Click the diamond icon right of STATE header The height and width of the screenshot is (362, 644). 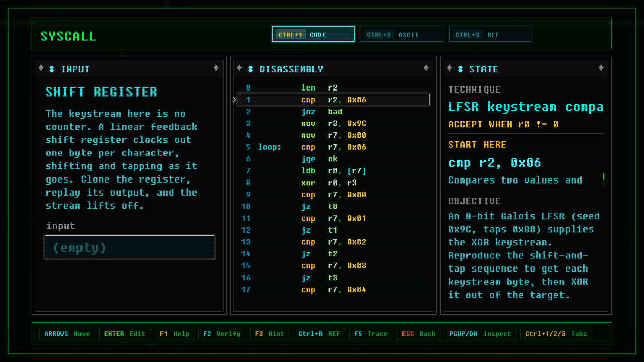point(601,68)
